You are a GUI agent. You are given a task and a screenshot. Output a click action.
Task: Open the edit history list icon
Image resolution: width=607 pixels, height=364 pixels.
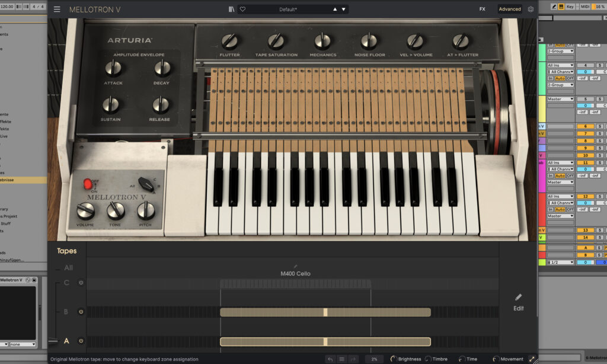tap(342, 359)
